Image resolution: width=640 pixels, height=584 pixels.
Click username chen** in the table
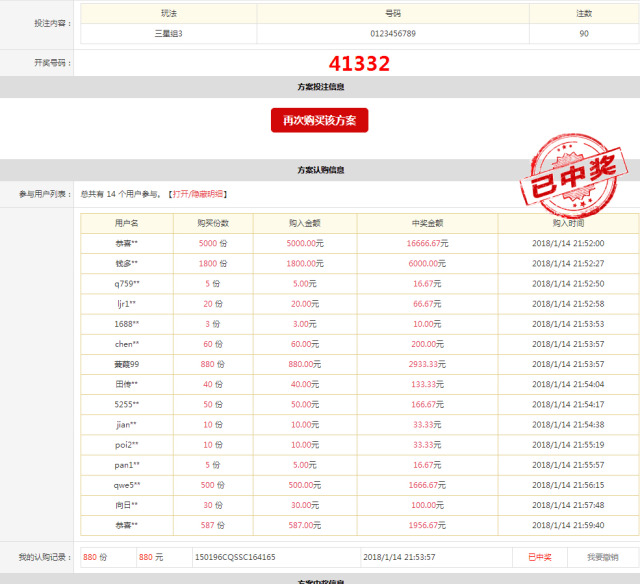click(127, 344)
